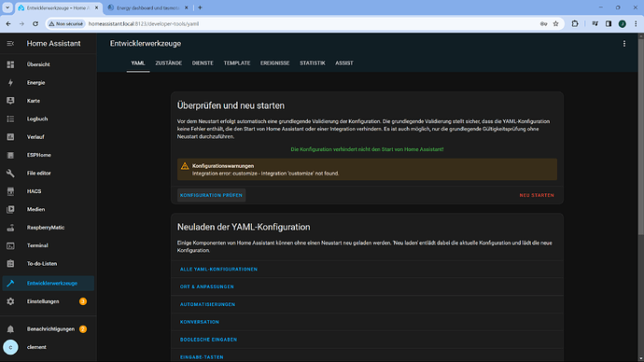This screenshot has width=644, height=362.
Task: Close the Entwicklerwerkzeuge browser tab
Action: point(97,7)
